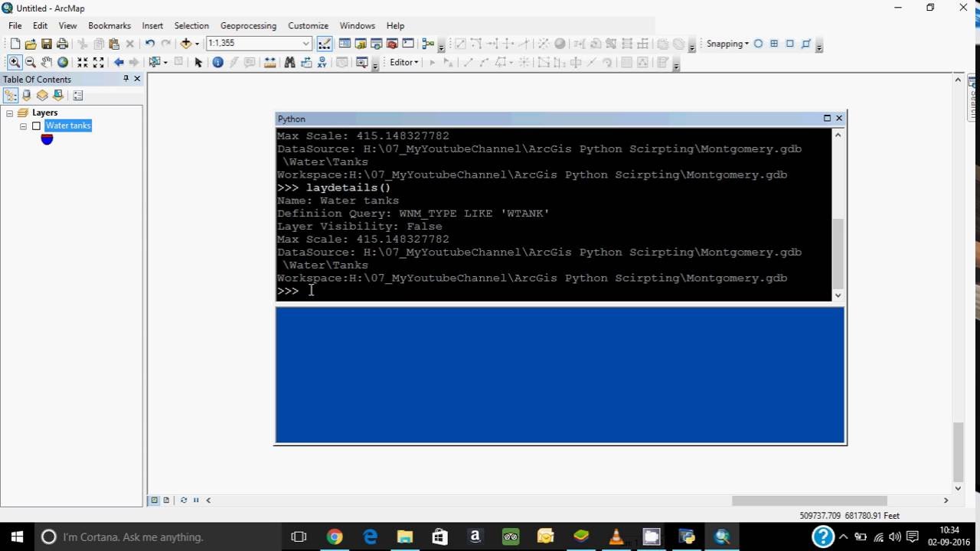Click the Fixed Zoom Out icon

click(x=99, y=62)
